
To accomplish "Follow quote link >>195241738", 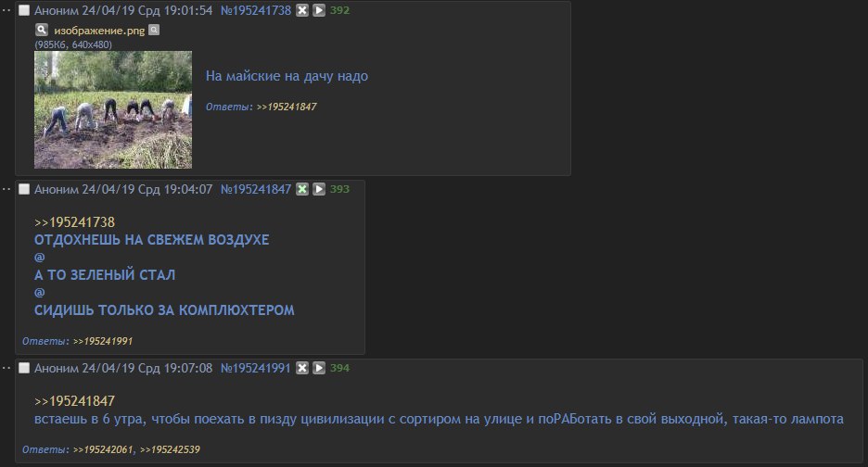I will point(75,222).
